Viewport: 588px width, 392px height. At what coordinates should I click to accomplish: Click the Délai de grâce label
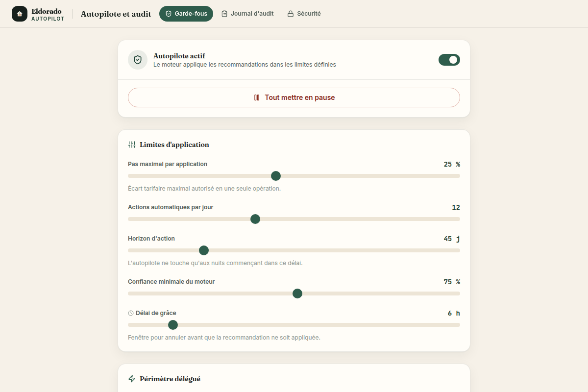tap(156, 313)
